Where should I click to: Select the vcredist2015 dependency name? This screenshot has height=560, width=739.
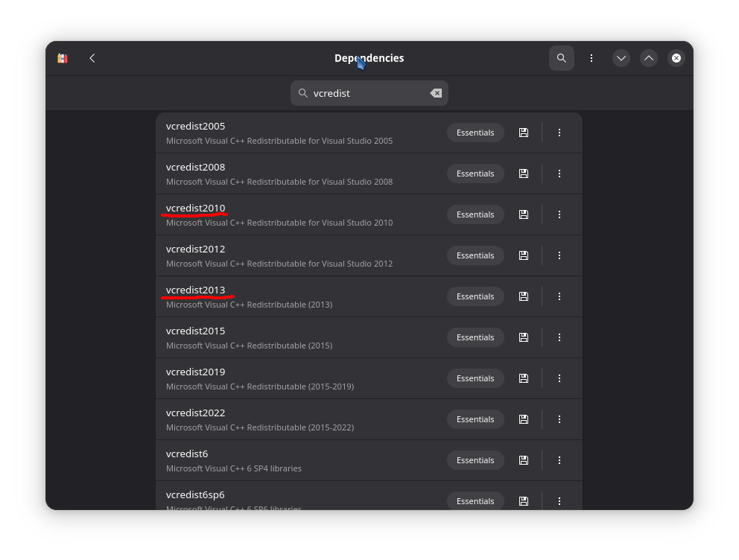click(x=196, y=331)
